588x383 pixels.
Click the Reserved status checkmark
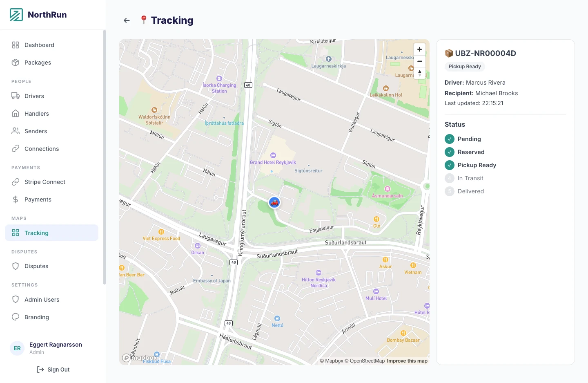(449, 152)
